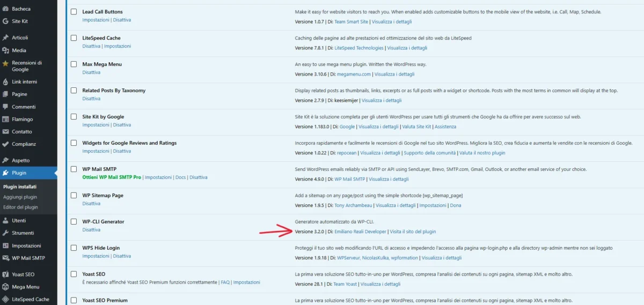This screenshot has height=305, width=644.
Task: Check Widgets for Google Reviews and Ratings checkbox
Action: [x=74, y=143]
